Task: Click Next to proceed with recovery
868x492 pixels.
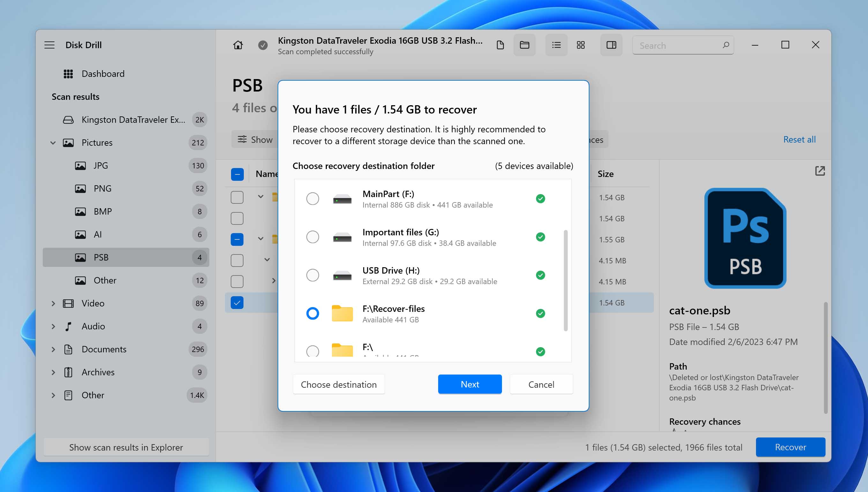Action: [x=470, y=384]
